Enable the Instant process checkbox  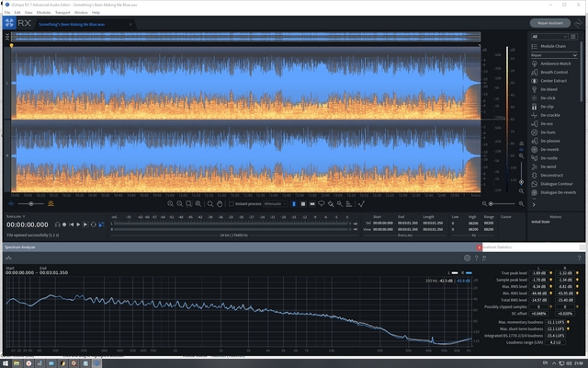coord(231,203)
